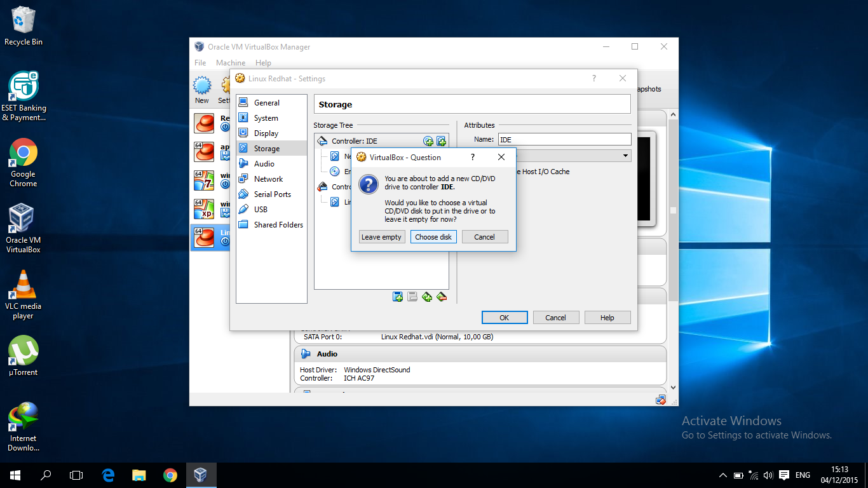868x488 pixels.
Task: Click the volume icon in system tray
Action: [768, 475]
